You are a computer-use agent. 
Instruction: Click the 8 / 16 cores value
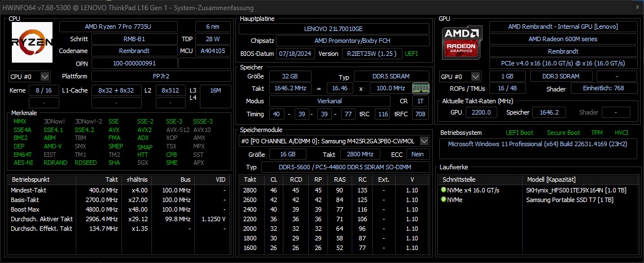click(x=44, y=90)
